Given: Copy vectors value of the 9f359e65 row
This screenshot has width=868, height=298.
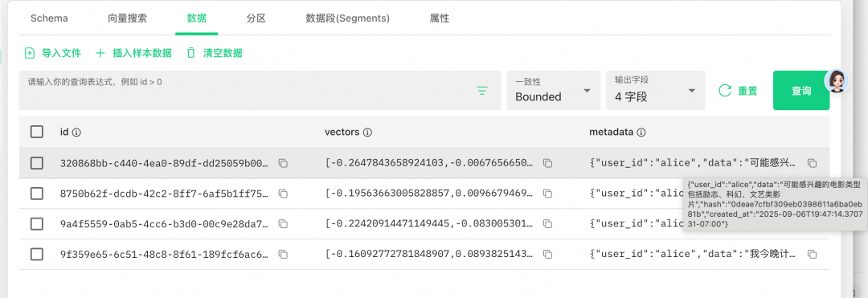Looking at the screenshot, I should pos(547,255).
